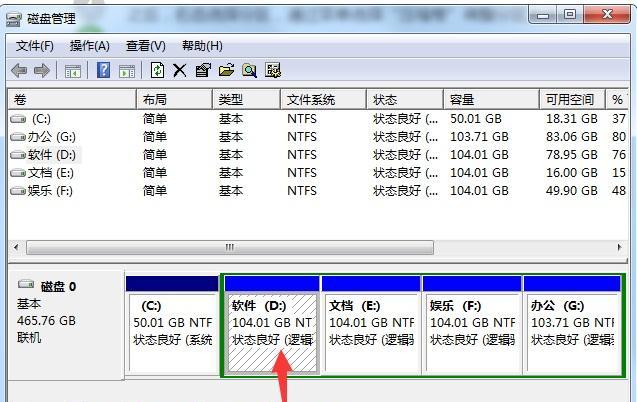The image size is (637, 402).
Task: Click the magnifier explore toolbar icon
Action: click(249, 70)
